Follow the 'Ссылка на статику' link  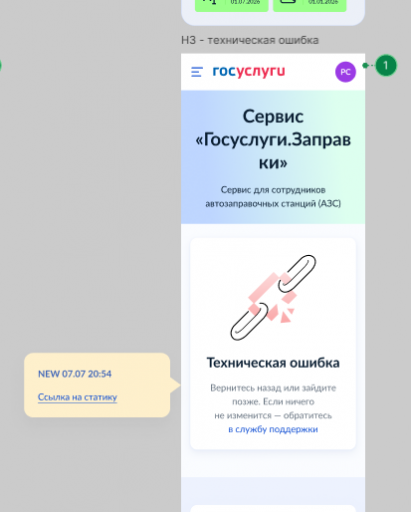(77, 397)
